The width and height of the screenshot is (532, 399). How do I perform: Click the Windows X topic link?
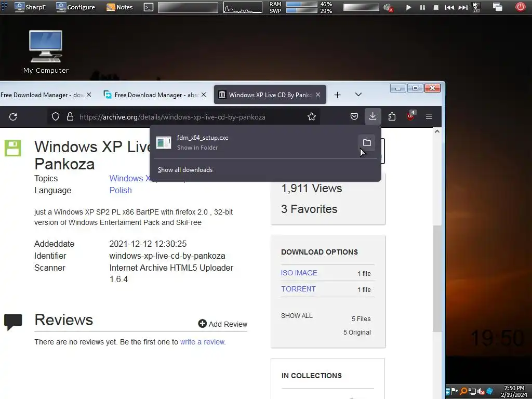click(129, 179)
